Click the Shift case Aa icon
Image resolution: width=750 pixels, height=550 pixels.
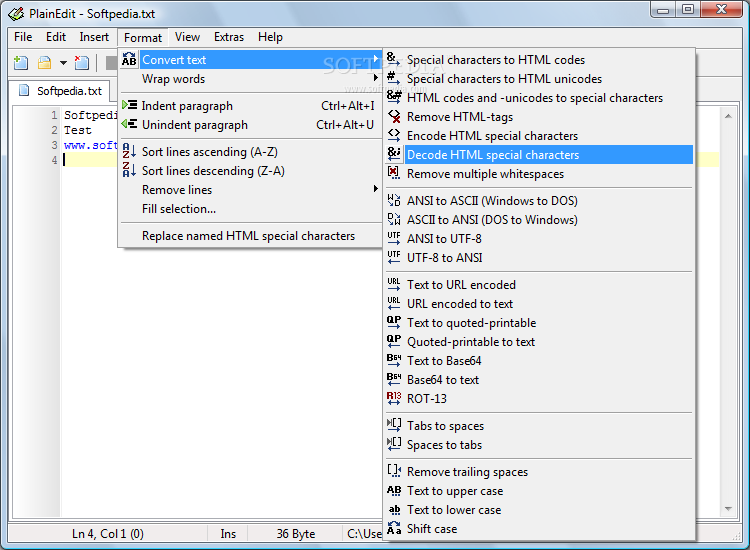pyautogui.click(x=394, y=528)
